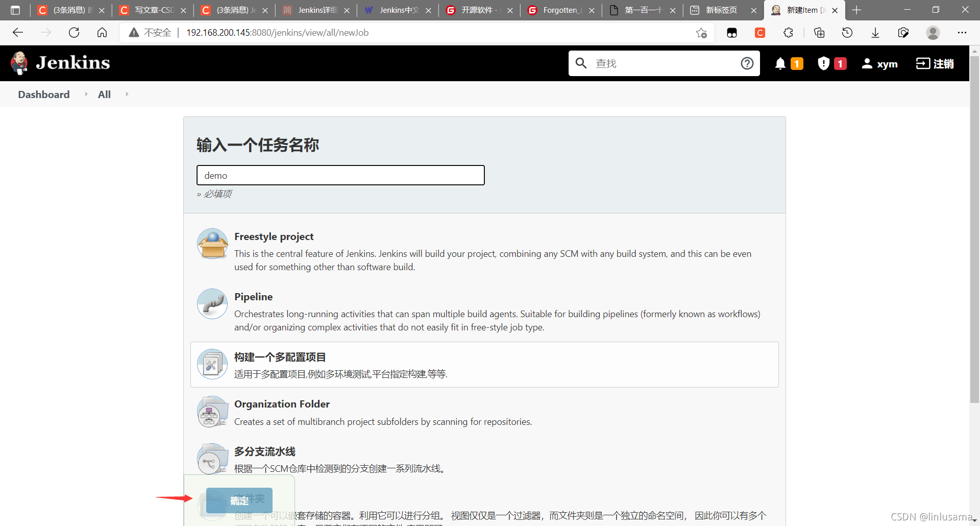Open the Jenkins notifications bell

[x=780, y=63]
